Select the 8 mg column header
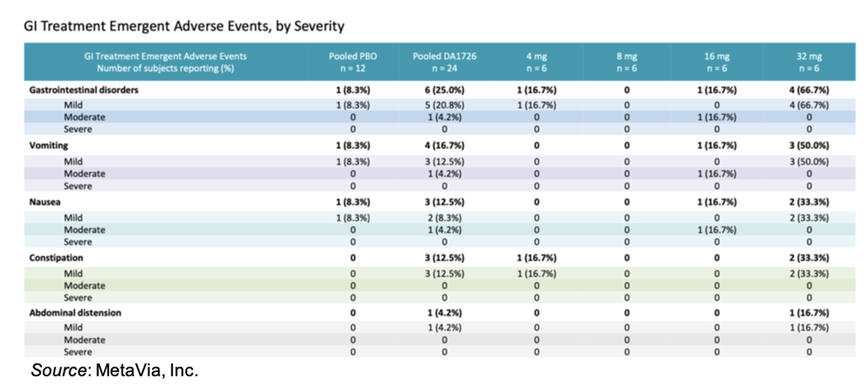This screenshot has width=868, height=387. (x=626, y=62)
